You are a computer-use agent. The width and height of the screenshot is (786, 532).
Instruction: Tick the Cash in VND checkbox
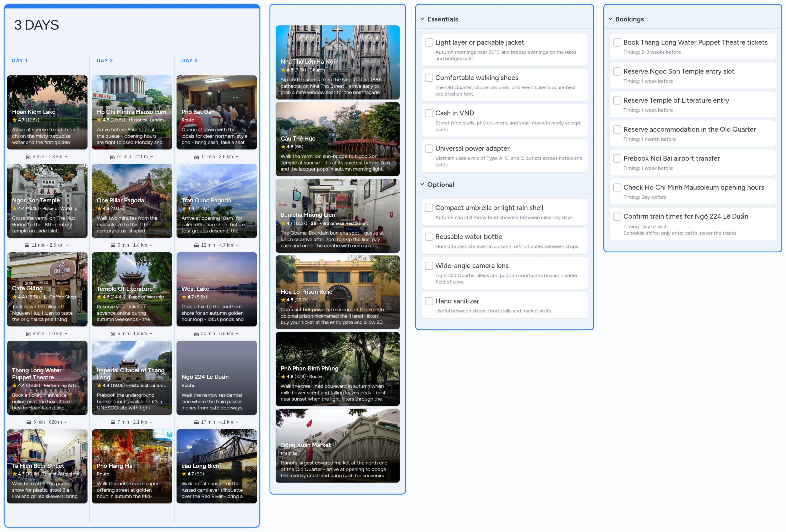(x=429, y=113)
